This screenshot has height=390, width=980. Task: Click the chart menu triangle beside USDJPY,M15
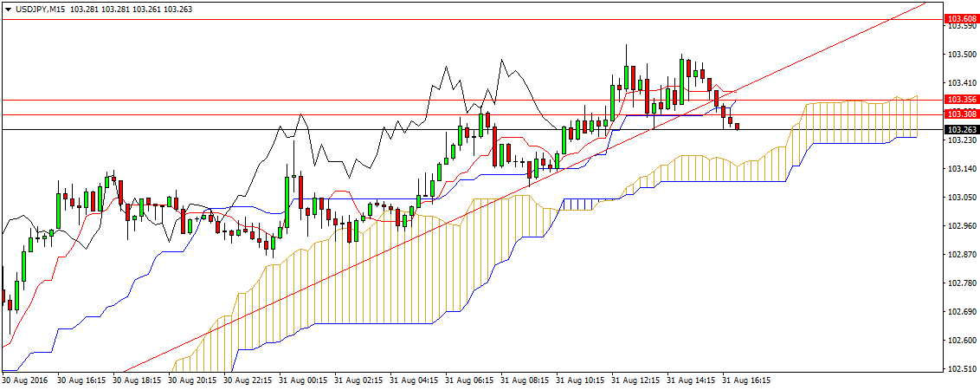coord(7,8)
